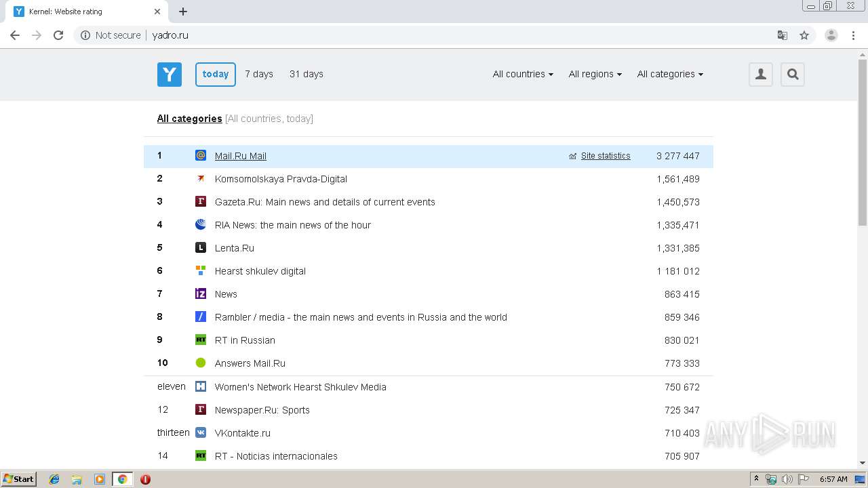
Task: Click the Google Translate icon in address bar
Action: coord(782,35)
